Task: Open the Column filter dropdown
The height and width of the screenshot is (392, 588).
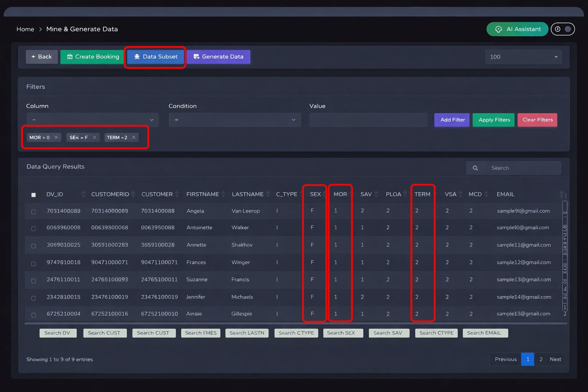Action: pyautogui.click(x=92, y=120)
